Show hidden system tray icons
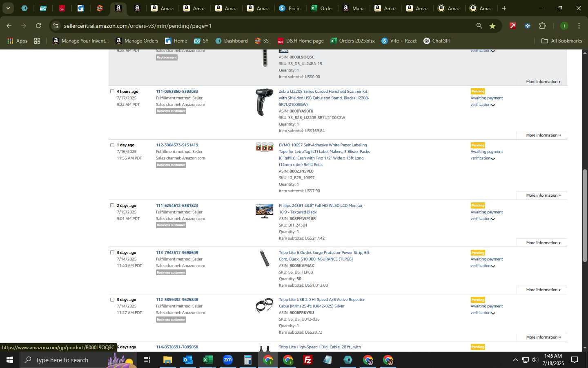 point(515,360)
